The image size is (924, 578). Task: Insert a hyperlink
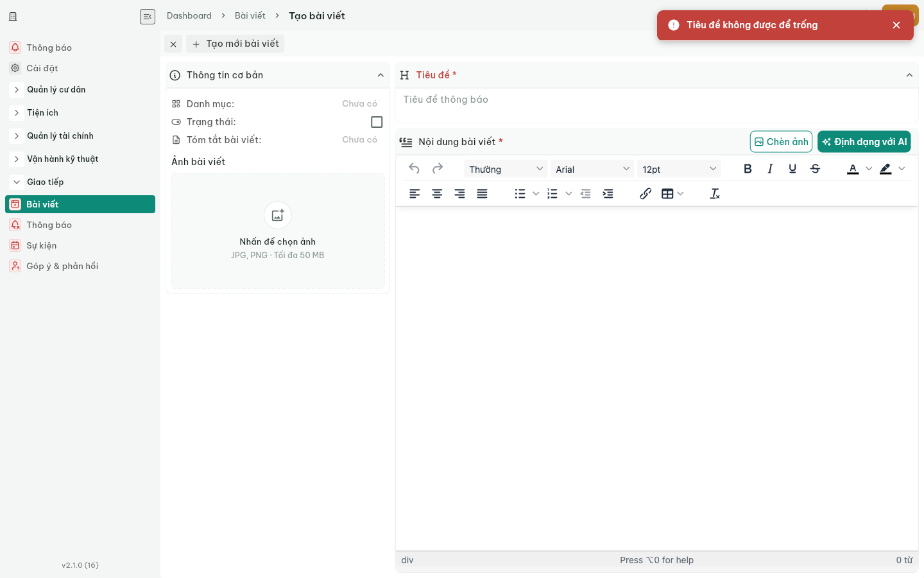pos(646,193)
